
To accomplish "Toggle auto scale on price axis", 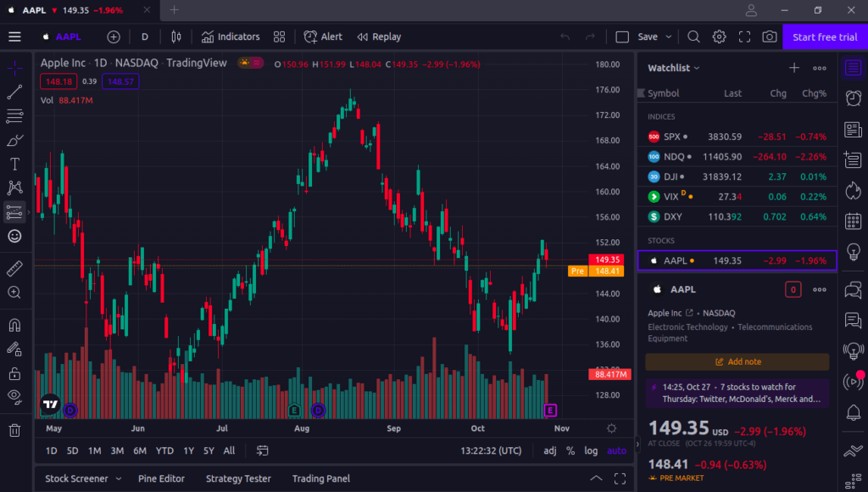I will click(617, 450).
